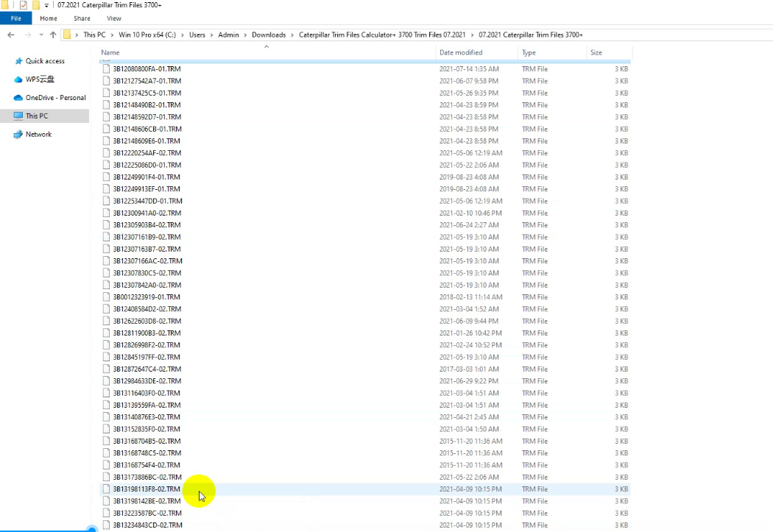773x532 pixels.
Task: Go up one folder level arrow
Action: point(53,35)
